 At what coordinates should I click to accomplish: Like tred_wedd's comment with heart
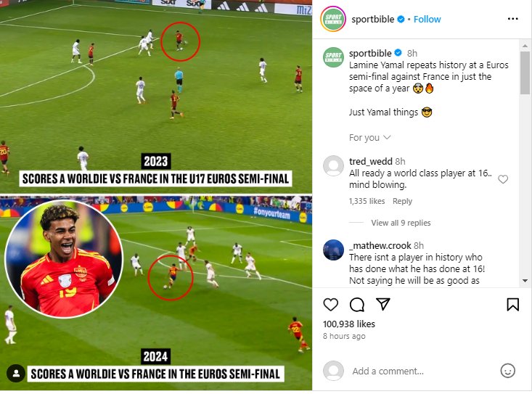click(503, 179)
